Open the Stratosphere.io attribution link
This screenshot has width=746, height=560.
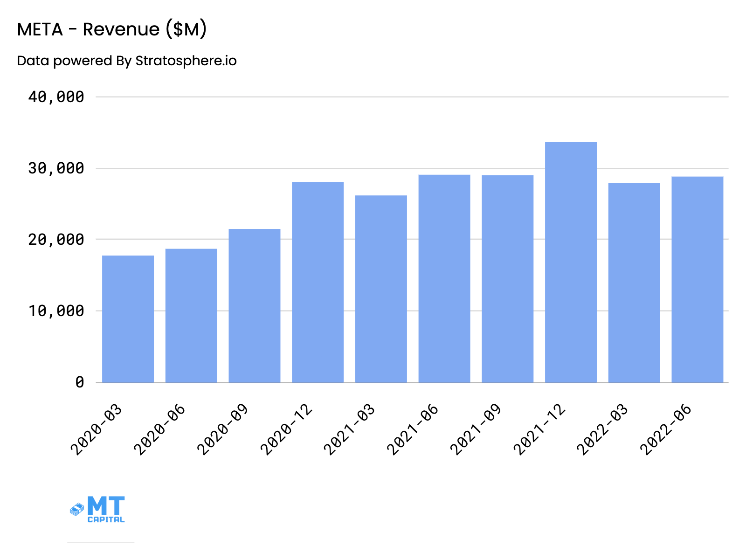[127, 60]
